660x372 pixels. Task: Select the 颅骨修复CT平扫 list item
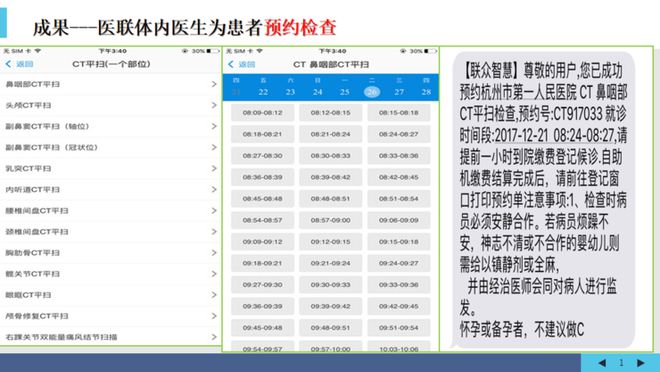click(x=111, y=316)
